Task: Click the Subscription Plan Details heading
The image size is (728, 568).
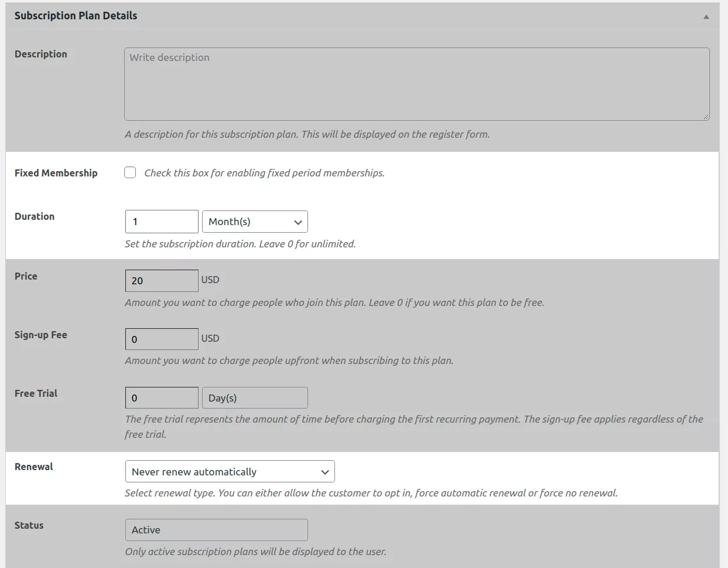Action: point(76,16)
